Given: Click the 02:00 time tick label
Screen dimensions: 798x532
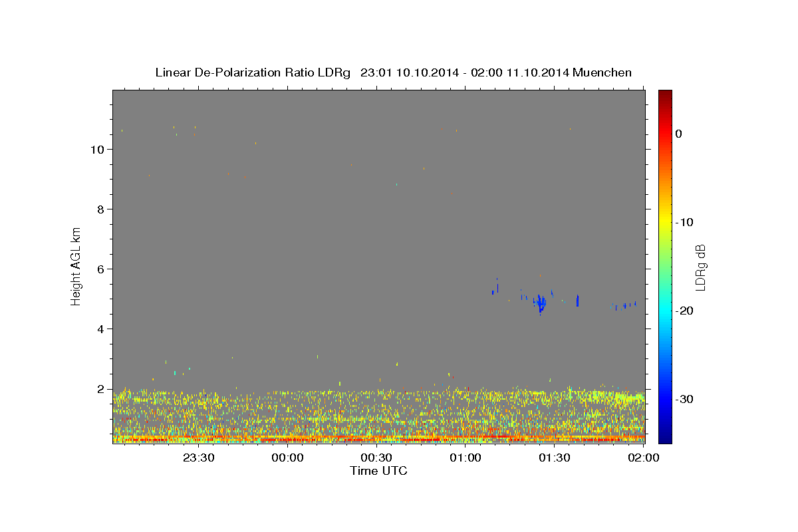Looking at the screenshot, I should point(644,458).
